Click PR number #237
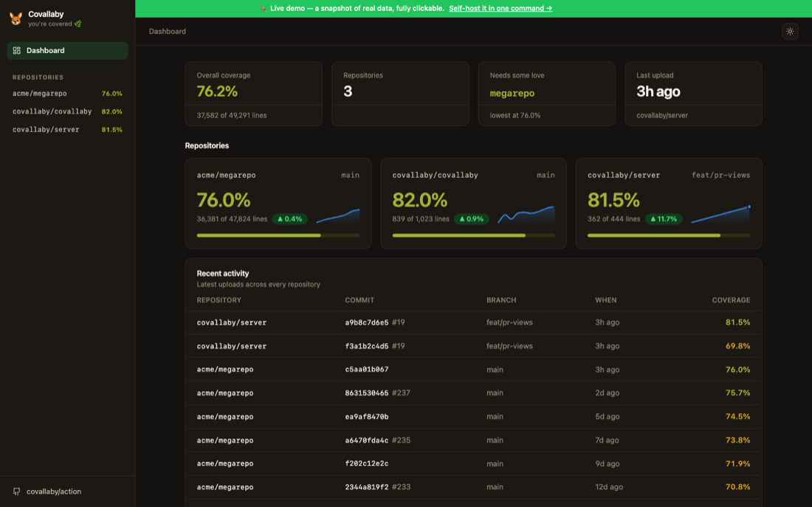 coord(401,393)
